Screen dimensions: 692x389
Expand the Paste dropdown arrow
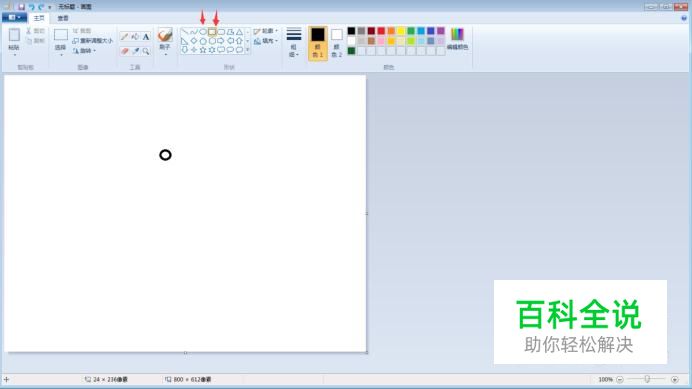(x=14, y=54)
